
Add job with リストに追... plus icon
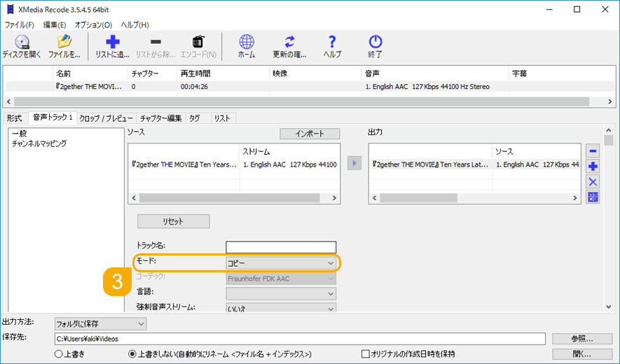pos(112,47)
